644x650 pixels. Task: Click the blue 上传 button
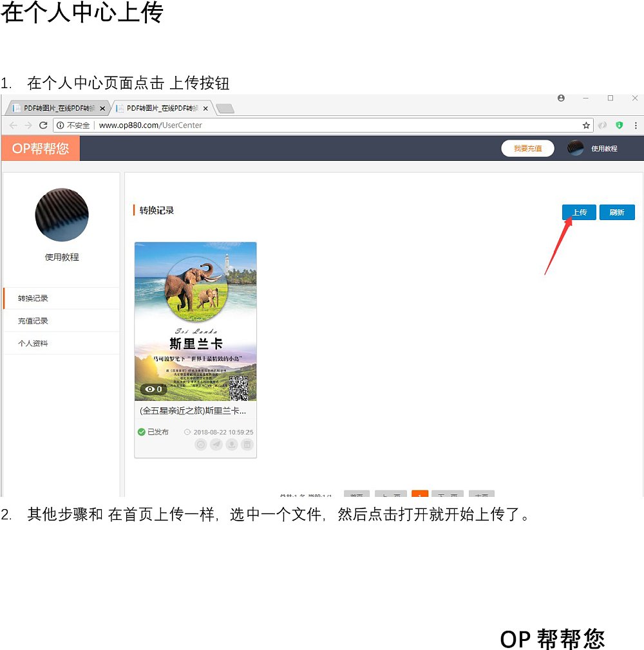579,212
